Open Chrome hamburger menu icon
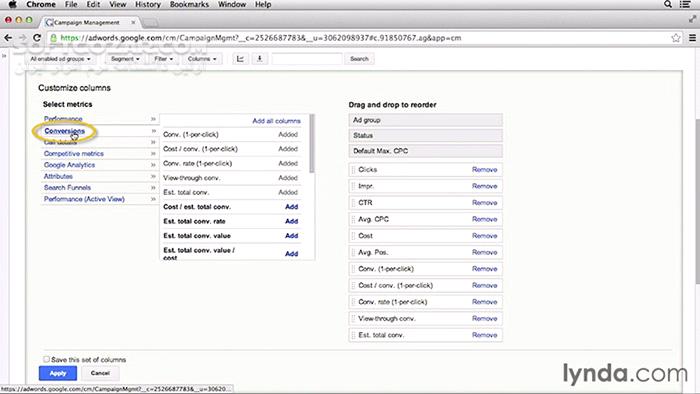Viewport: 700px width, 394px height. (x=692, y=38)
